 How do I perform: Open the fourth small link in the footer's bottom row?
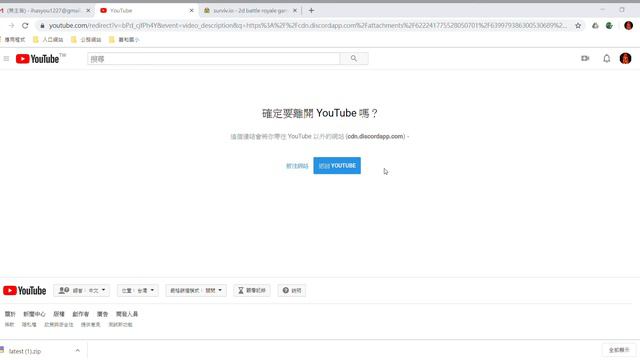(x=91, y=324)
